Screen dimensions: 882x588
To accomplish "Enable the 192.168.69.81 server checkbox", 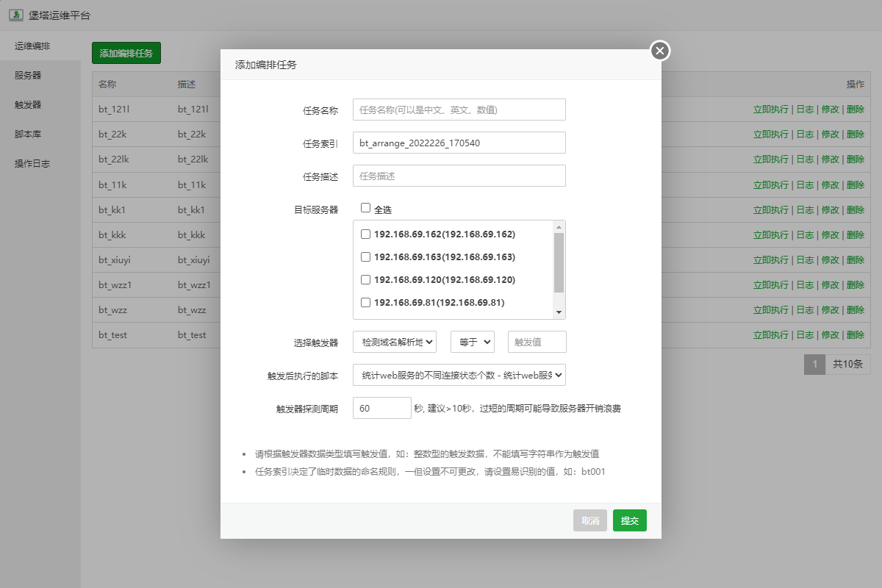I will point(365,303).
